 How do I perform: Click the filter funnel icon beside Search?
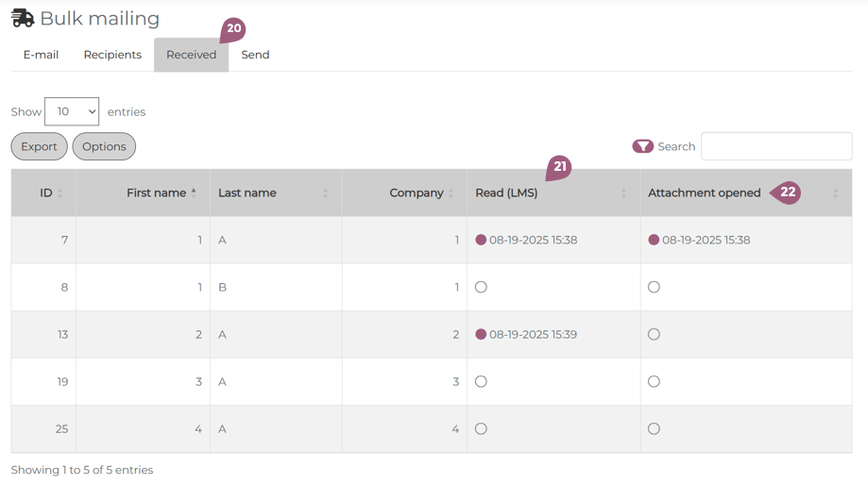[x=642, y=146]
